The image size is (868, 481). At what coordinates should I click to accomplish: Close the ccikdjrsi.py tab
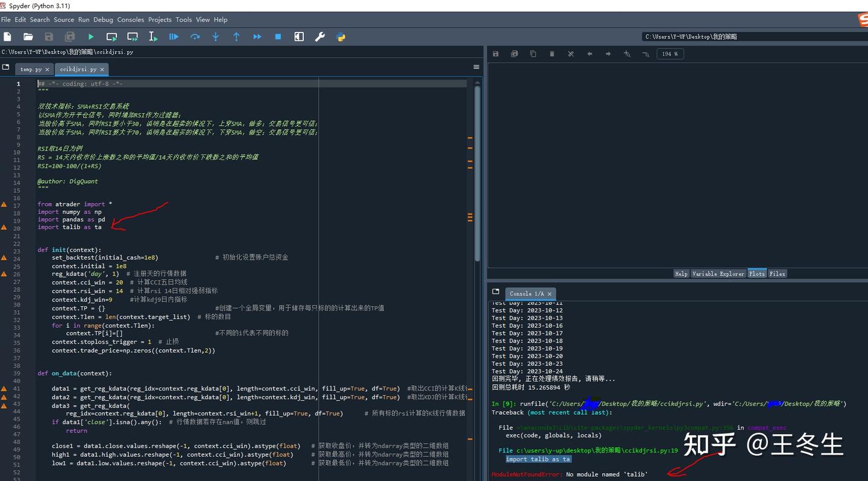tap(102, 69)
